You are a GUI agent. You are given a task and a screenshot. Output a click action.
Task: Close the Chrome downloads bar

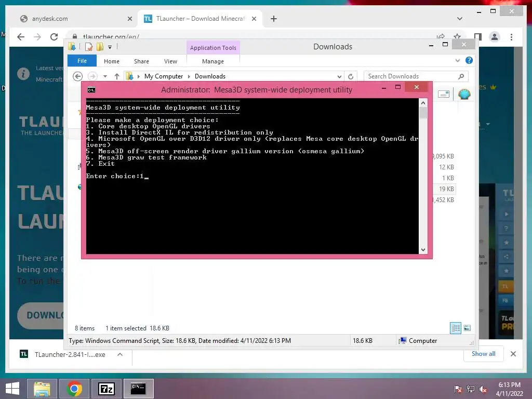[513, 354]
